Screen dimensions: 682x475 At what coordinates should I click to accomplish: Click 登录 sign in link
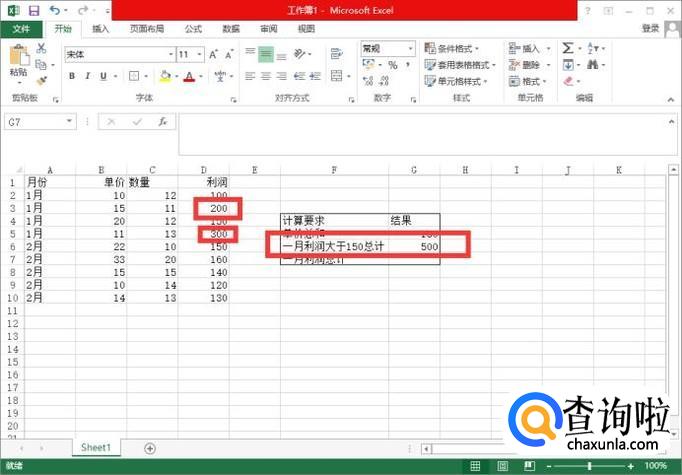650,28
